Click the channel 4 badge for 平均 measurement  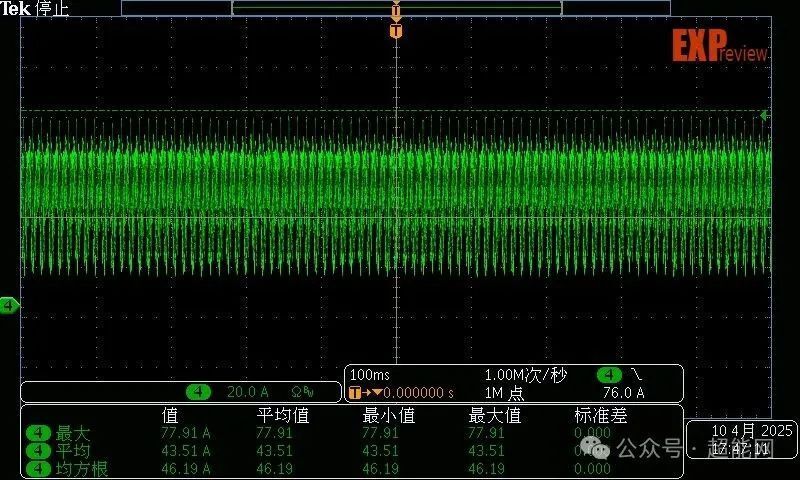pyautogui.click(x=38, y=451)
